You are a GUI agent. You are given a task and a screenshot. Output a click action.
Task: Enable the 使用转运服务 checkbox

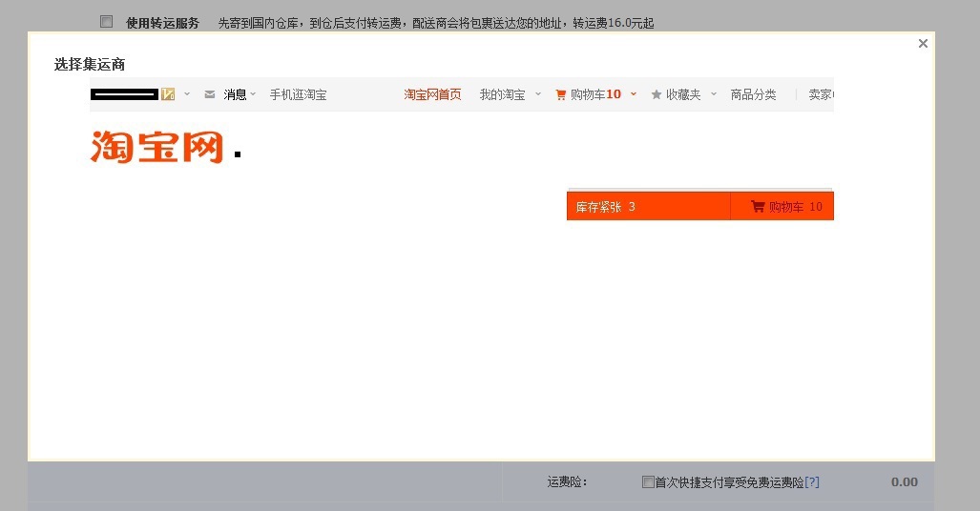click(107, 22)
